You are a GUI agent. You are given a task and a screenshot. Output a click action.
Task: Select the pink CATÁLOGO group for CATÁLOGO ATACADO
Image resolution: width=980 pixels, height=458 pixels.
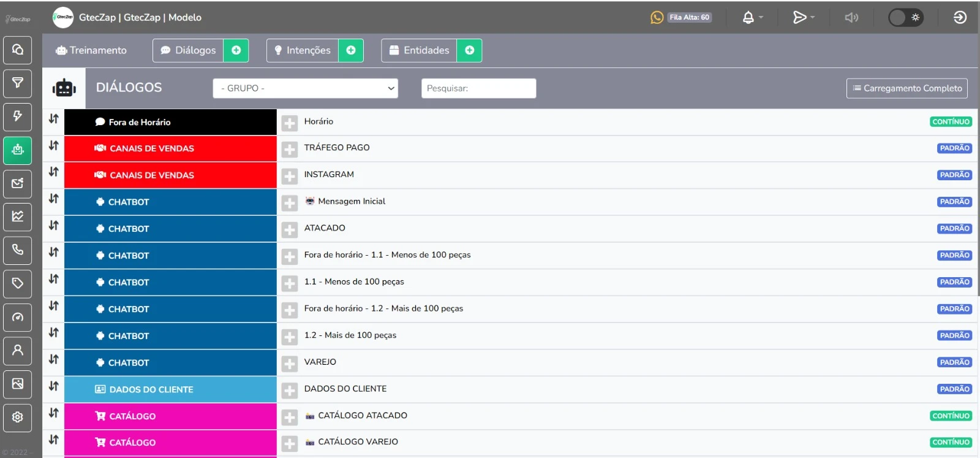pos(170,416)
